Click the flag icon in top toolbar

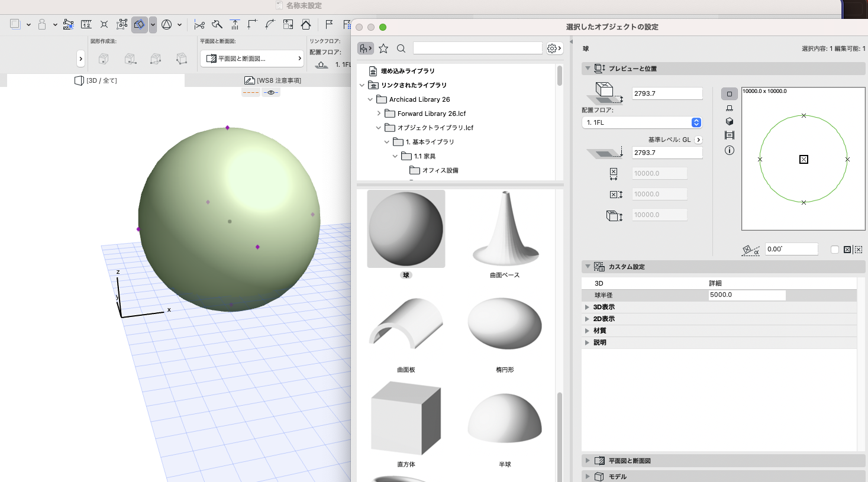point(329,24)
